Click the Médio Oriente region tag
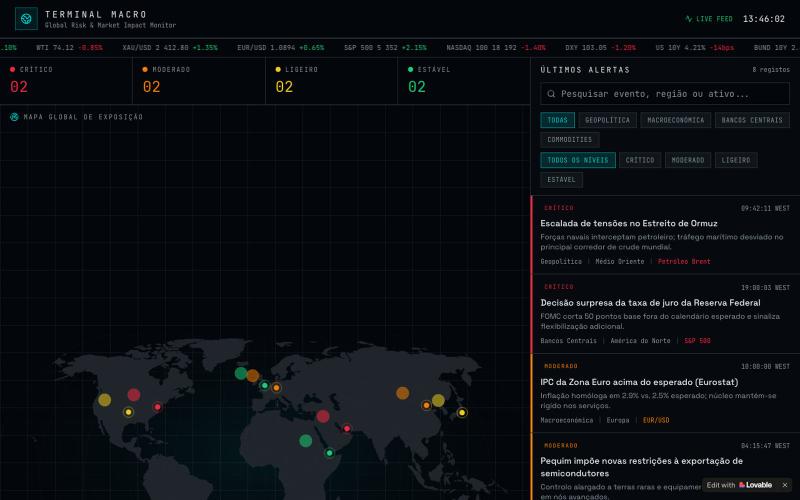The height and width of the screenshot is (500, 800). pos(619,262)
